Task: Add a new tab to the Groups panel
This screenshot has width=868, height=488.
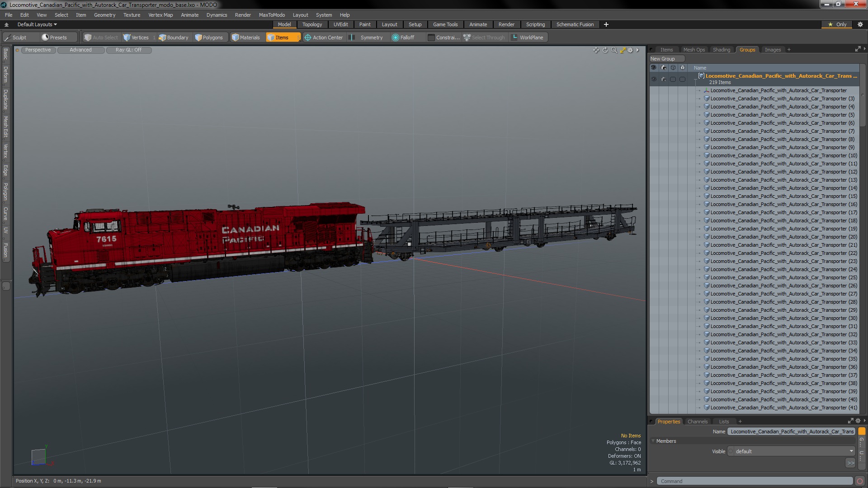Action: pos(789,50)
